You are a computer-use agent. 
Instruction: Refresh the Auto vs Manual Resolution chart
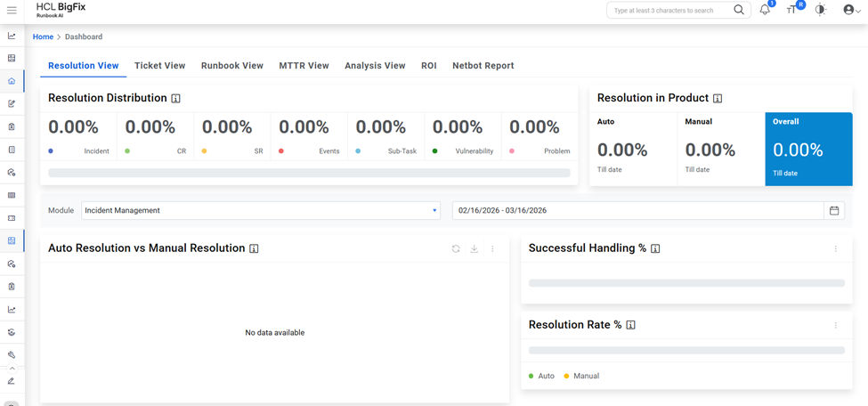tap(456, 248)
